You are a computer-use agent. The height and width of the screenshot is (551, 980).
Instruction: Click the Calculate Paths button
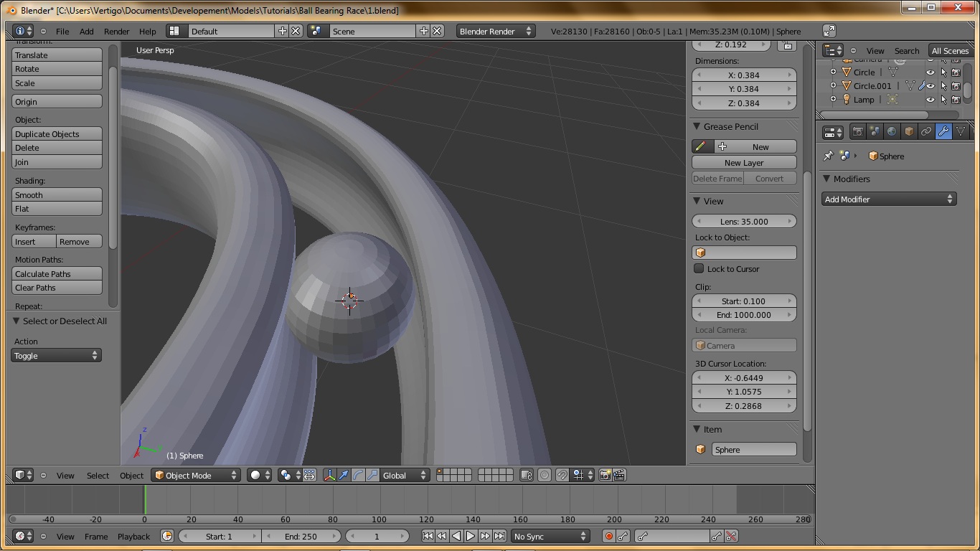pyautogui.click(x=57, y=273)
